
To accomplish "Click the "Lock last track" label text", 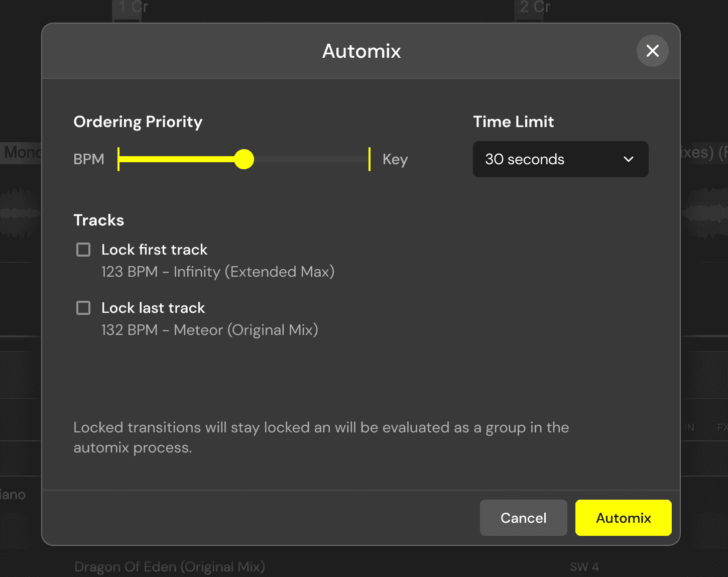I will (x=153, y=308).
